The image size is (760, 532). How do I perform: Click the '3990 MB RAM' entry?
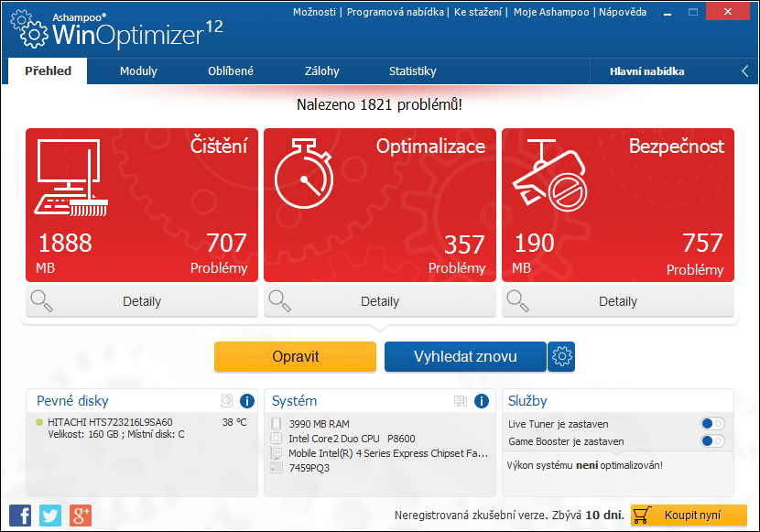tap(319, 424)
